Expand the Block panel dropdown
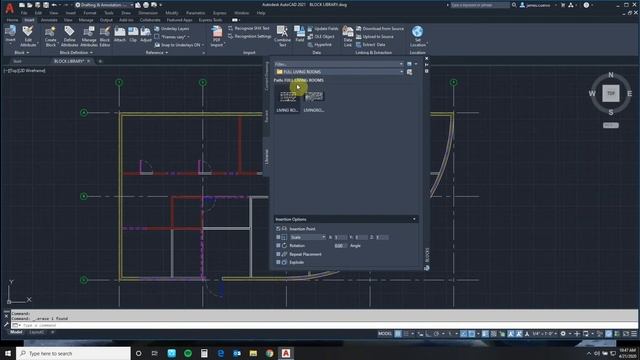The image size is (640, 360). click(x=22, y=53)
